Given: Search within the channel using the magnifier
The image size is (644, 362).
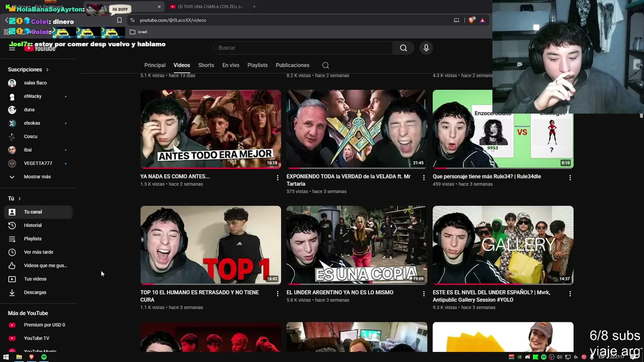Looking at the screenshot, I should point(326,65).
